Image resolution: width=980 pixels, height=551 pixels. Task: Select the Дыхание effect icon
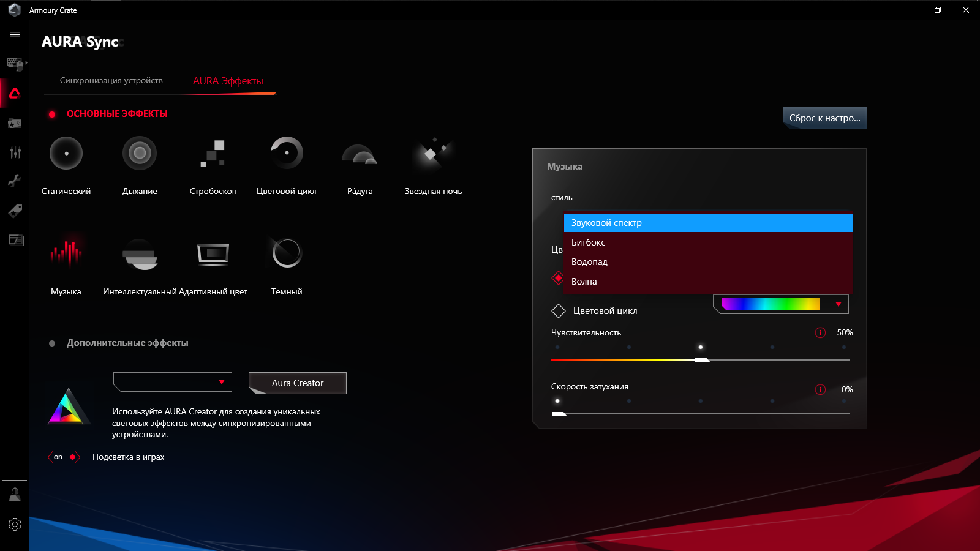pyautogui.click(x=140, y=153)
